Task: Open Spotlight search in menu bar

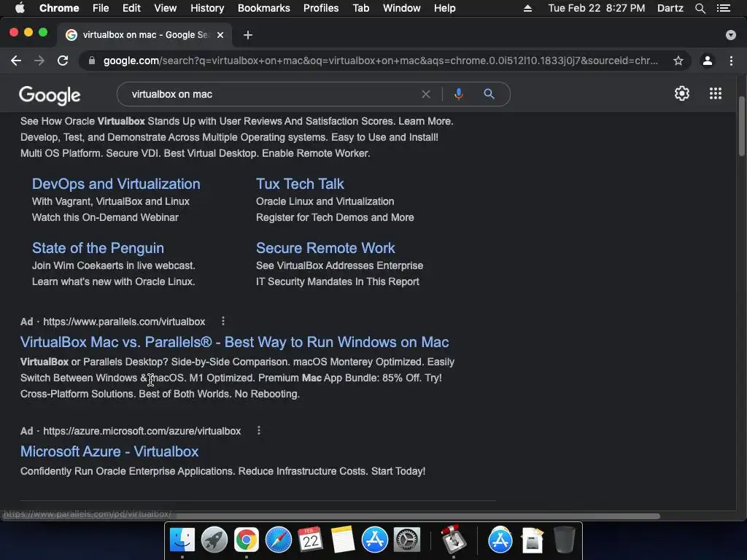Action: pyautogui.click(x=700, y=8)
